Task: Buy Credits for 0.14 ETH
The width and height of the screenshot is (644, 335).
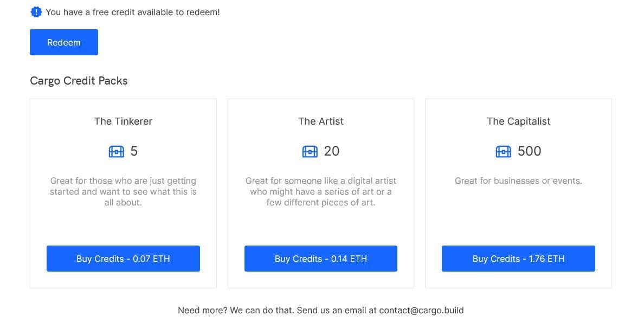Action: click(320, 259)
